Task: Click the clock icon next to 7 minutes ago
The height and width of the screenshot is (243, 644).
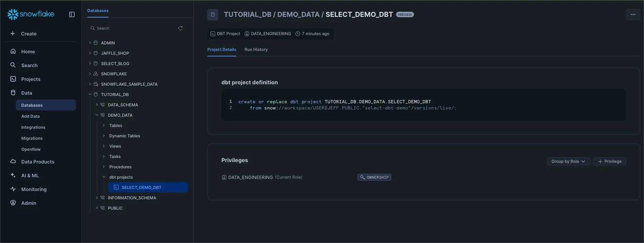Action: tap(298, 34)
